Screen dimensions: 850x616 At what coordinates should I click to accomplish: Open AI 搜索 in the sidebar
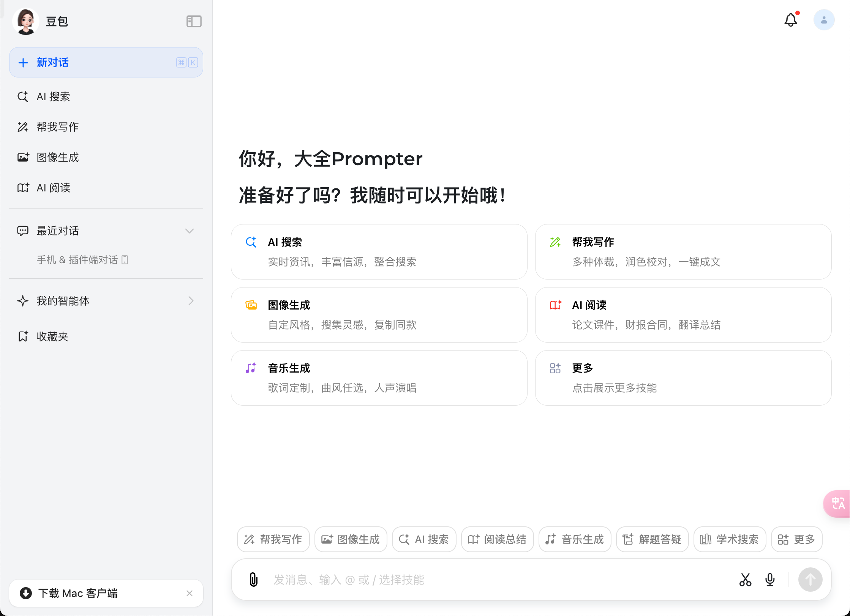click(x=53, y=96)
